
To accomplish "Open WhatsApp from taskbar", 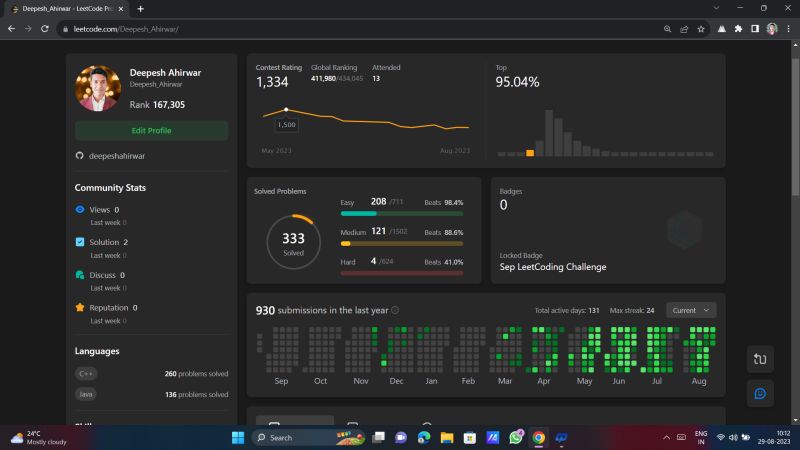I will click(x=516, y=437).
